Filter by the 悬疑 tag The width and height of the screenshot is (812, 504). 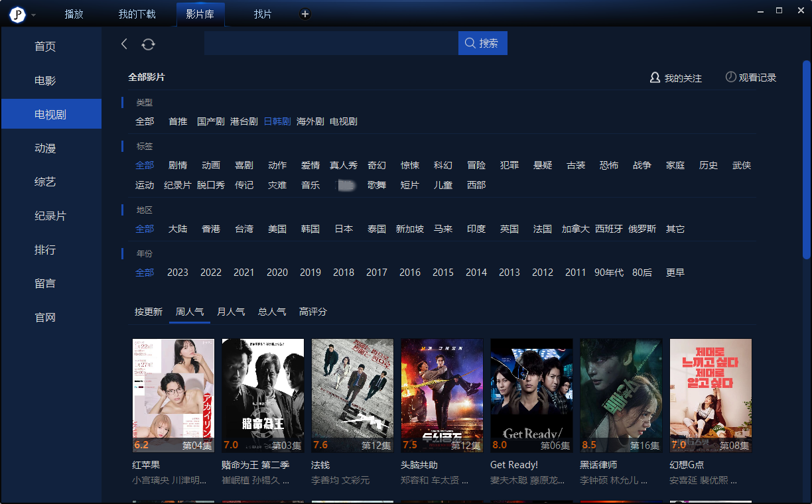tap(542, 165)
